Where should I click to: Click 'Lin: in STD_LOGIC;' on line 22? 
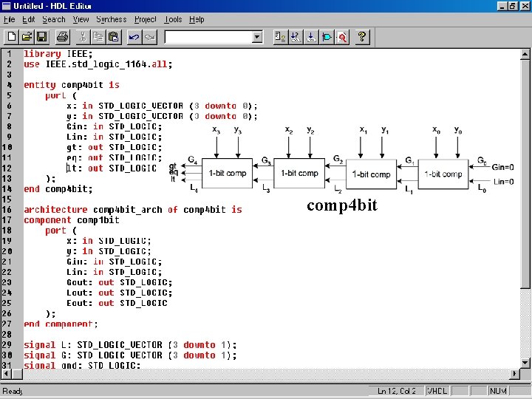click(x=115, y=272)
